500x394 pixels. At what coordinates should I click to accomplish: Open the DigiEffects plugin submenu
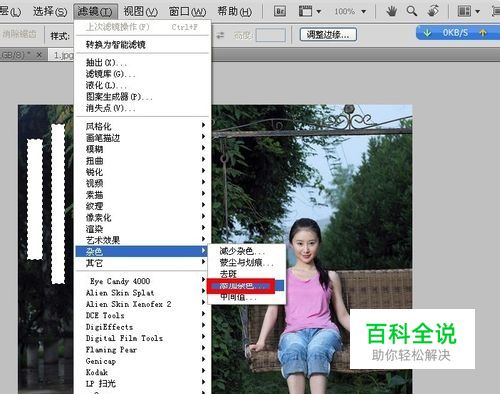click(x=143, y=327)
